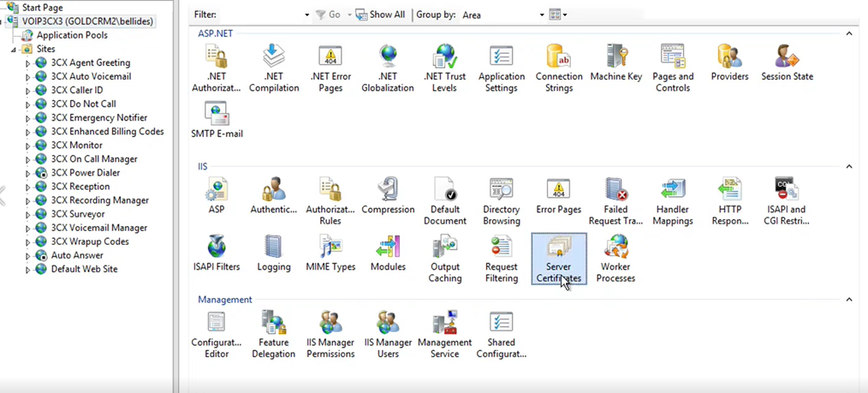Viewport: 868px width, 393px height.
Task: Open Default Document feature
Action: click(444, 201)
